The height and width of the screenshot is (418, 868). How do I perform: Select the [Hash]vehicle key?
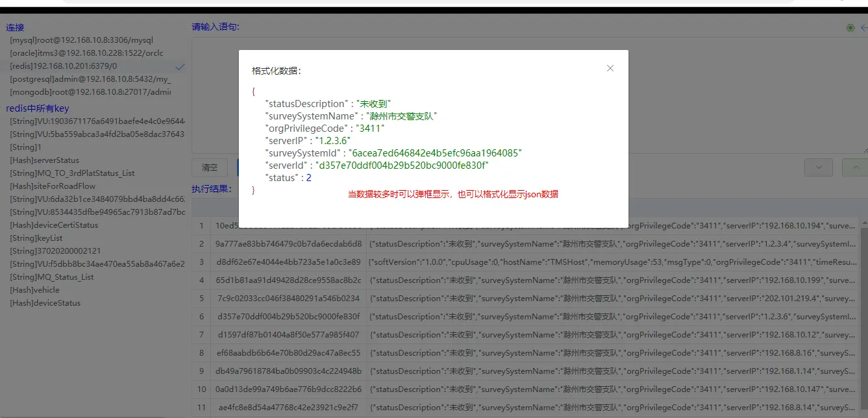pyautogui.click(x=36, y=289)
